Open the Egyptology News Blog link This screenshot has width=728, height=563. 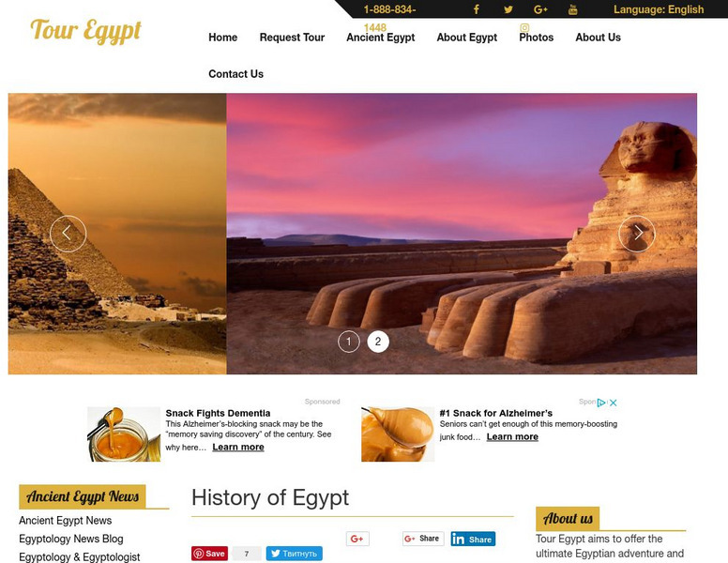point(71,539)
